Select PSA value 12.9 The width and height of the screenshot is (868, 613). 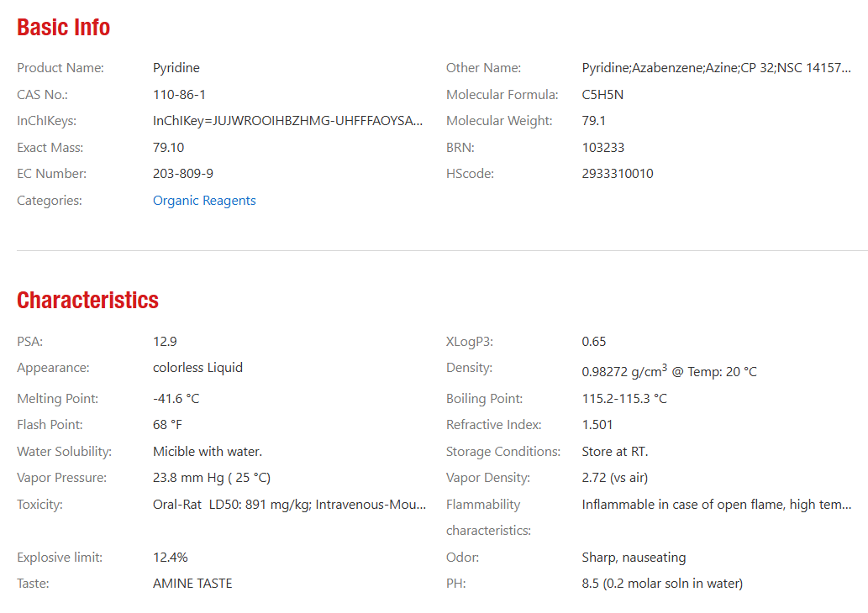pyautogui.click(x=165, y=342)
